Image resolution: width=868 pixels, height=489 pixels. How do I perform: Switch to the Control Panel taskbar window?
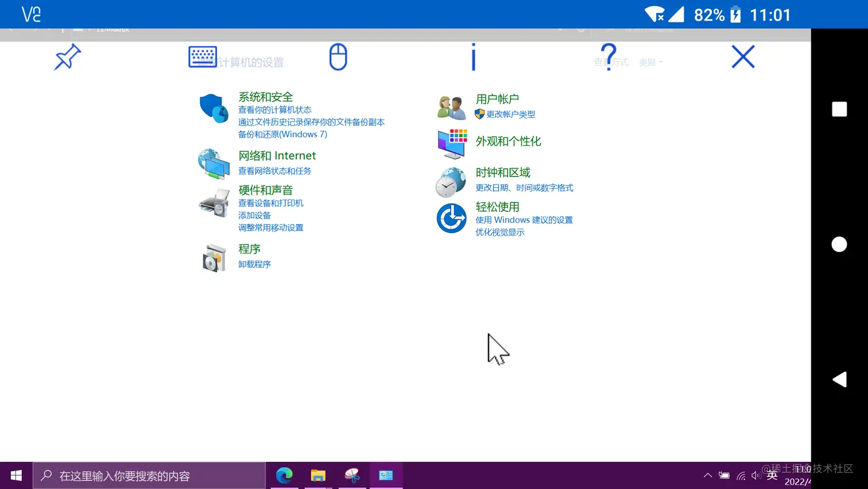[x=385, y=475]
